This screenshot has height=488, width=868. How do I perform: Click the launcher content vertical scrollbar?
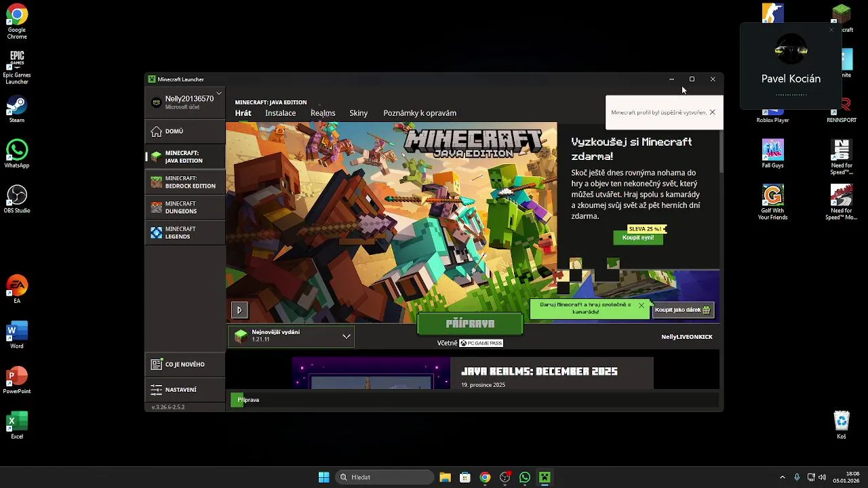click(721, 152)
